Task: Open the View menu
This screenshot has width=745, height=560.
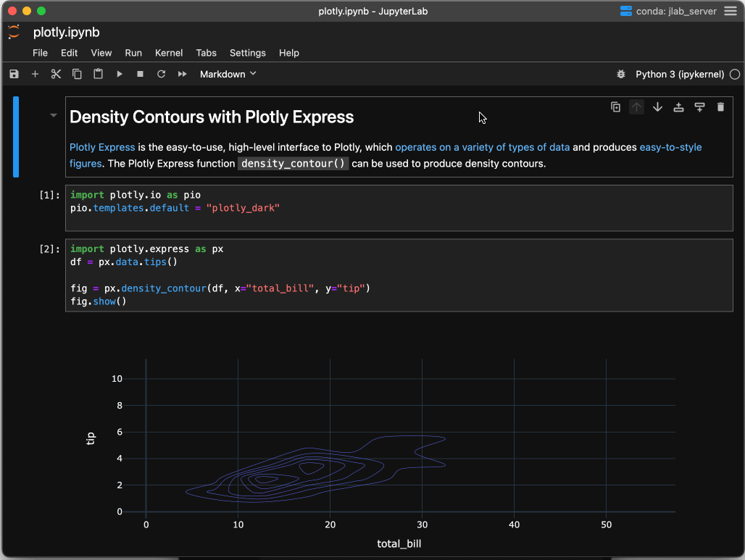Action: click(101, 53)
